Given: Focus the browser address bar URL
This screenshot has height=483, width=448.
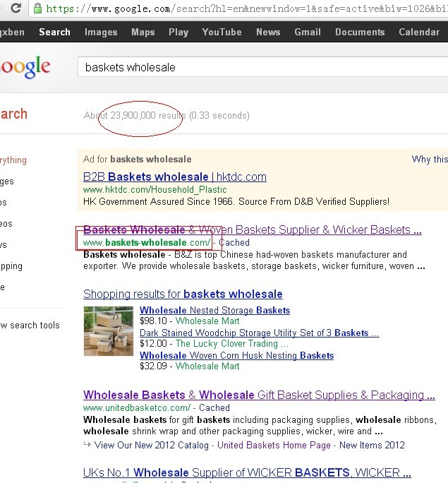Looking at the screenshot, I should point(246,8).
